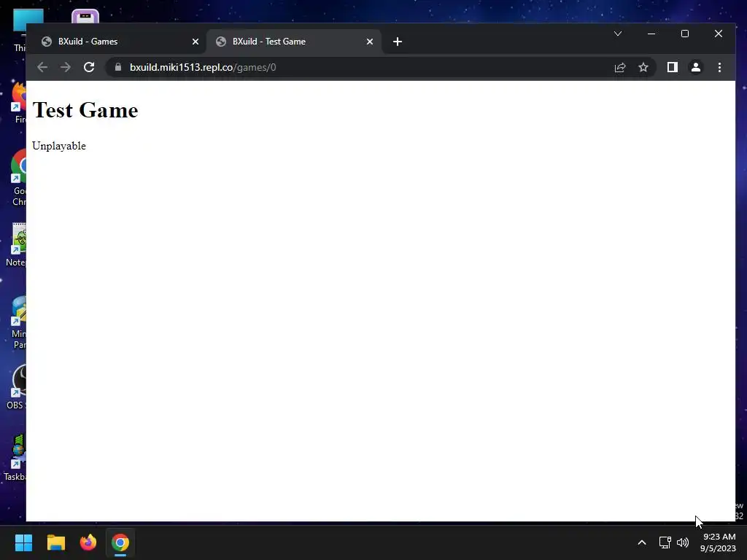
Task: Select the BXuild - Test Game tab
Action: pos(293,42)
